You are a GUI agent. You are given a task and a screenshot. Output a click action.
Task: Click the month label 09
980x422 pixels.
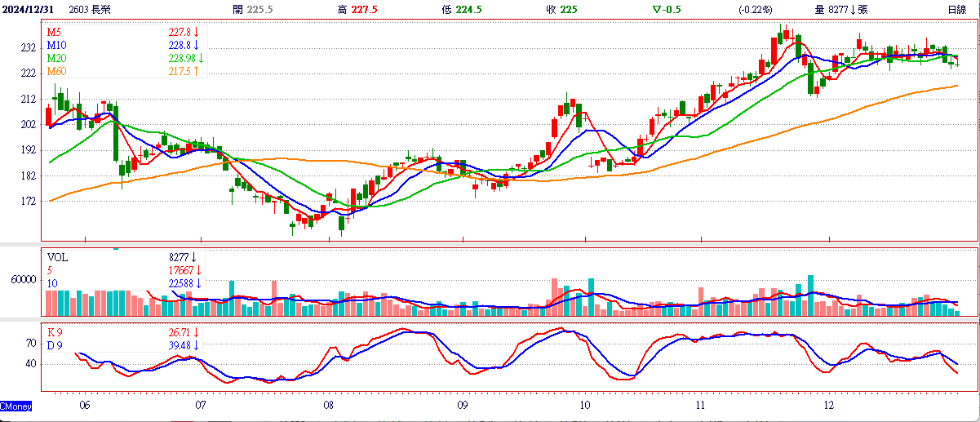click(x=462, y=405)
